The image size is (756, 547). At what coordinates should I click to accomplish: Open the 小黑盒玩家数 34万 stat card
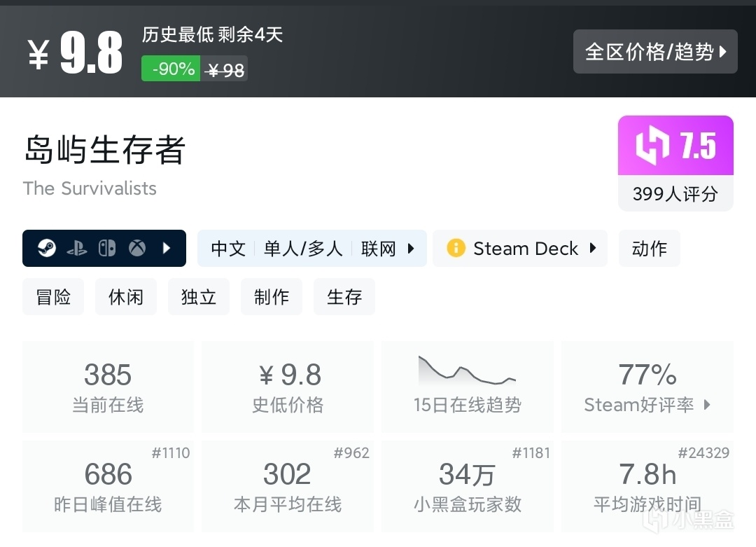point(468,486)
